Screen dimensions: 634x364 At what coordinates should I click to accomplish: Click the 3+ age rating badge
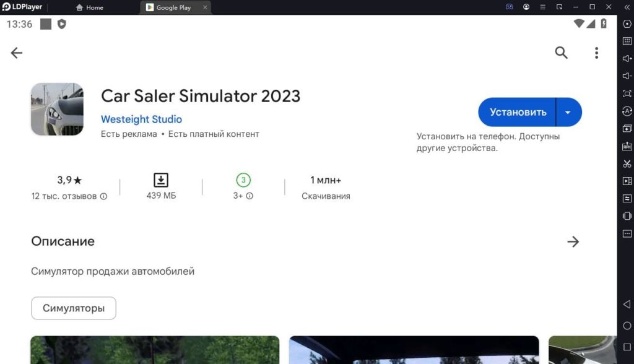click(243, 180)
